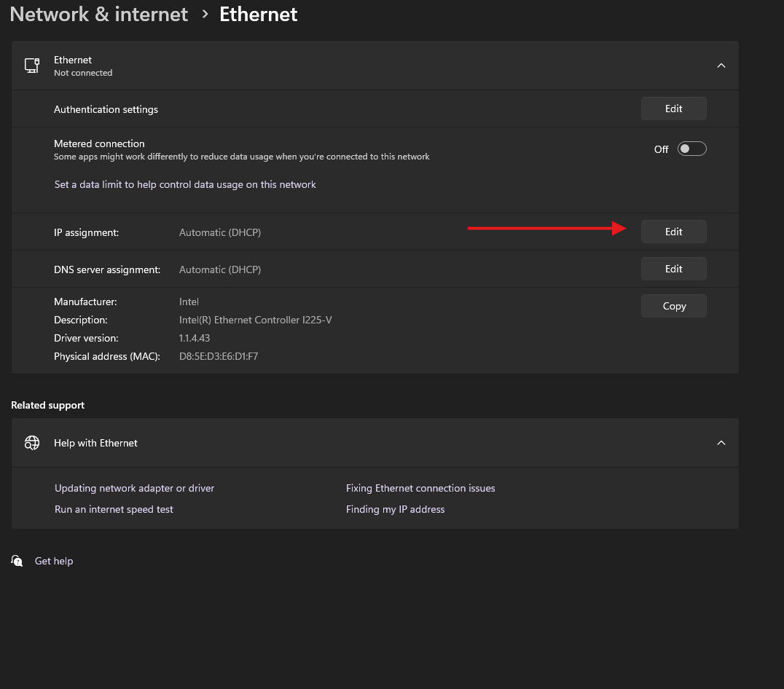Viewport: 784px width, 689px height.
Task: Open Fixing Ethernet connection issues help
Action: (420, 488)
